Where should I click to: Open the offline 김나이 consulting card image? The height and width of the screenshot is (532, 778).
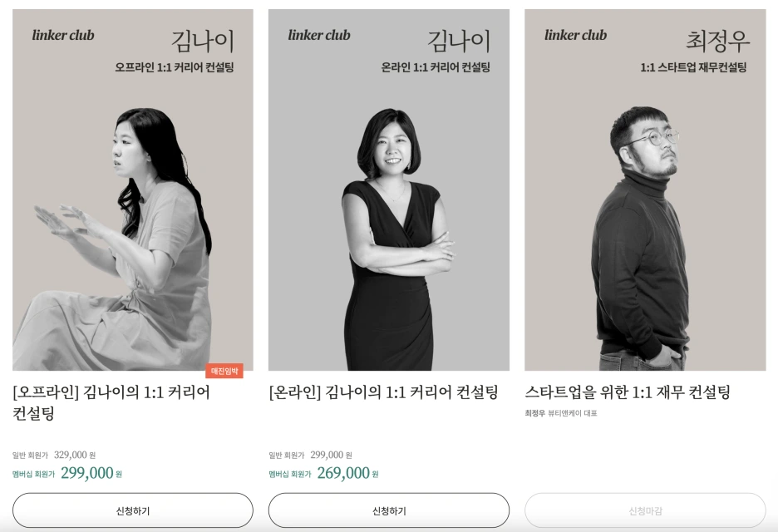132,190
